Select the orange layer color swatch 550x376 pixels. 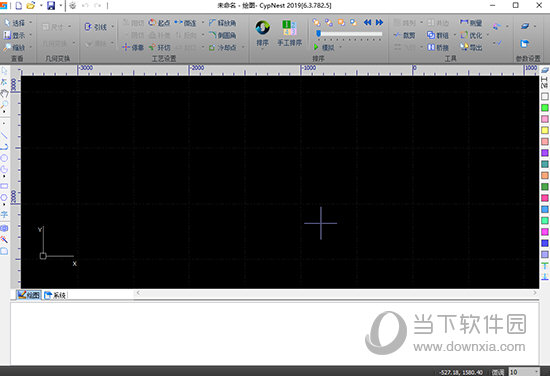pos(544,175)
